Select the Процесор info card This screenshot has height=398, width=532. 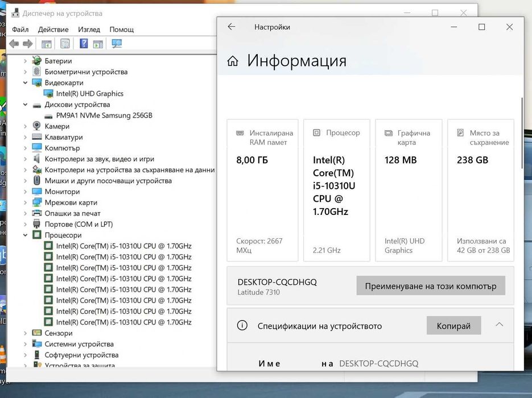click(337, 190)
